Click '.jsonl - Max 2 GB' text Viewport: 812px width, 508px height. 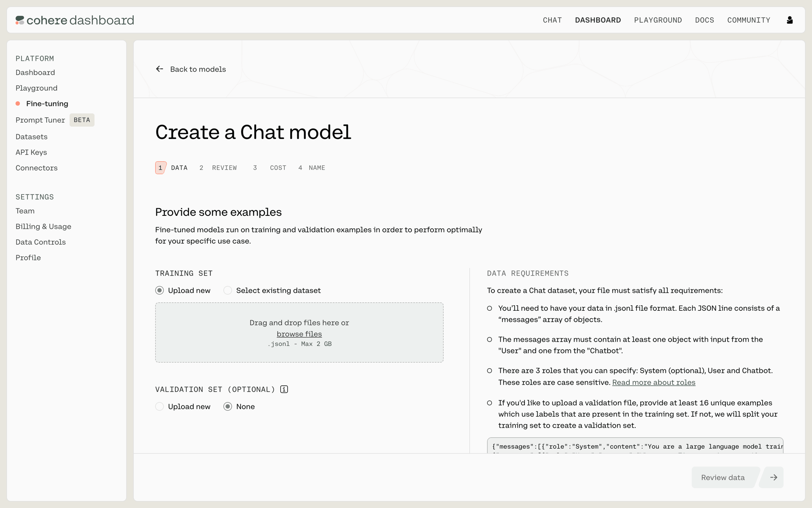pos(299,344)
